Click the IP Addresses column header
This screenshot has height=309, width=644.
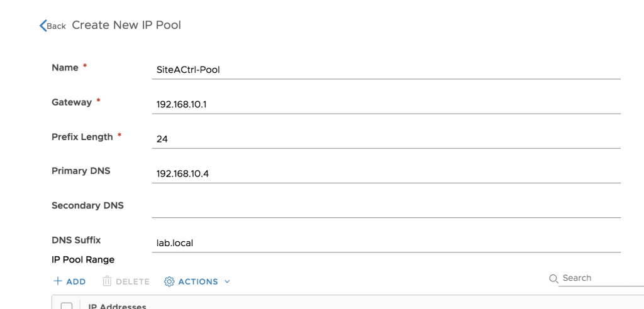coord(118,306)
